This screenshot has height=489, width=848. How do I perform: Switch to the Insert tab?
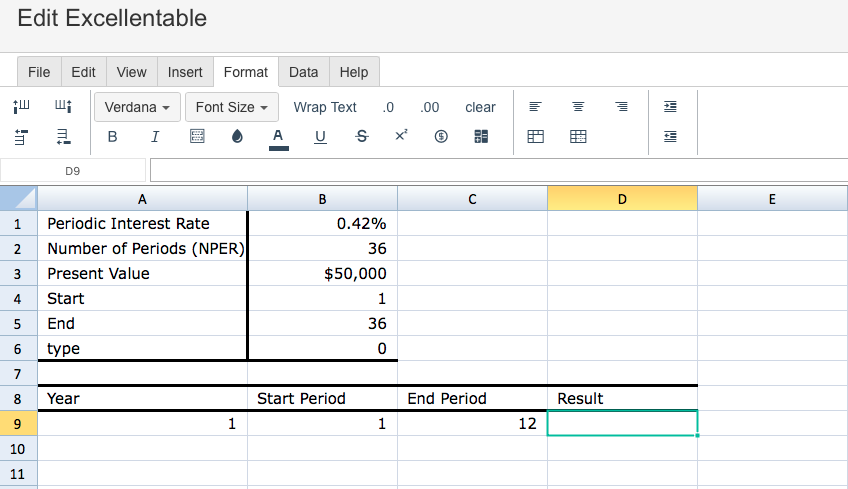coord(185,72)
